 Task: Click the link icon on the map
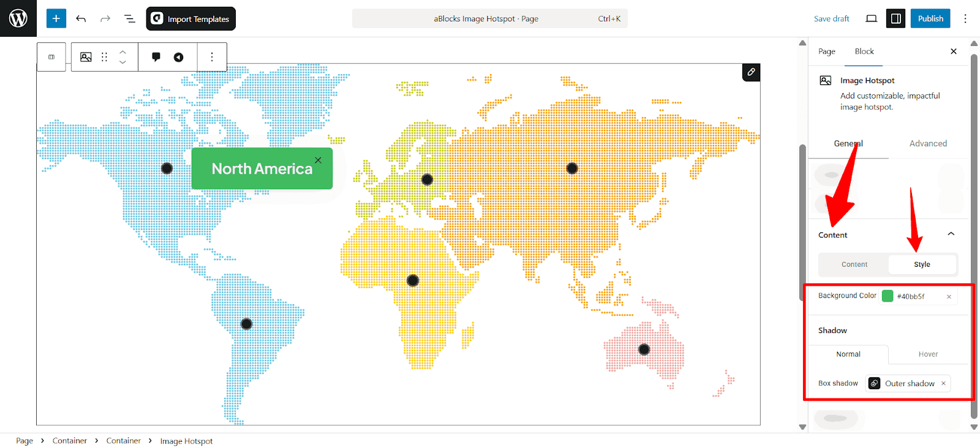click(751, 72)
